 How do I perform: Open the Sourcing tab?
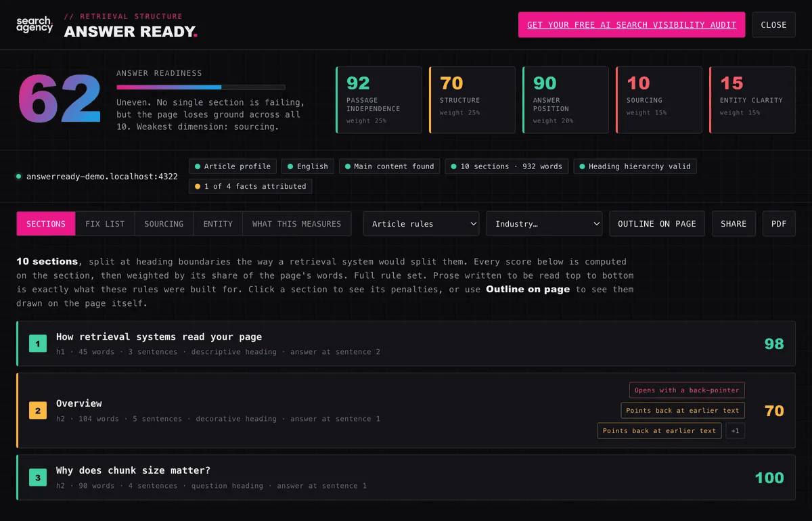pyautogui.click(x=164, y=224)
